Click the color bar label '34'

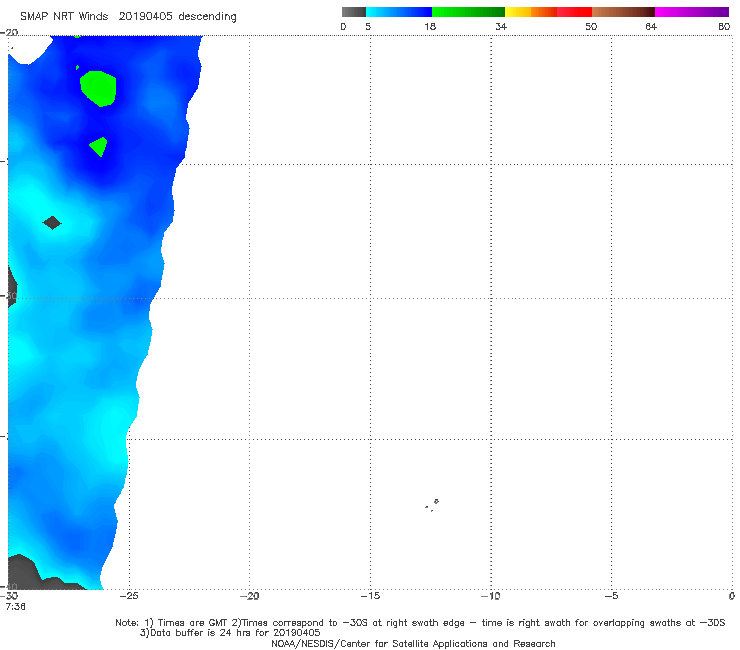(x=501, y=27)
